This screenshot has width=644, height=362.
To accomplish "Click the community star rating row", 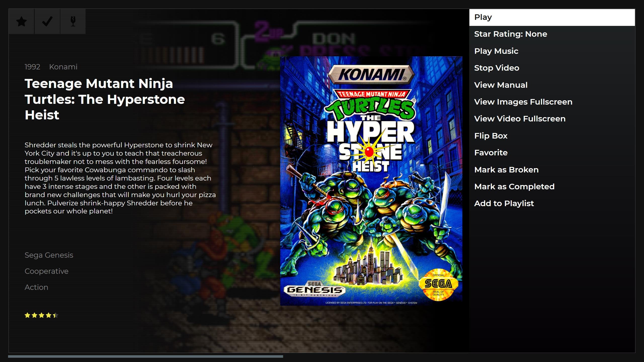I will click(42, 315).
